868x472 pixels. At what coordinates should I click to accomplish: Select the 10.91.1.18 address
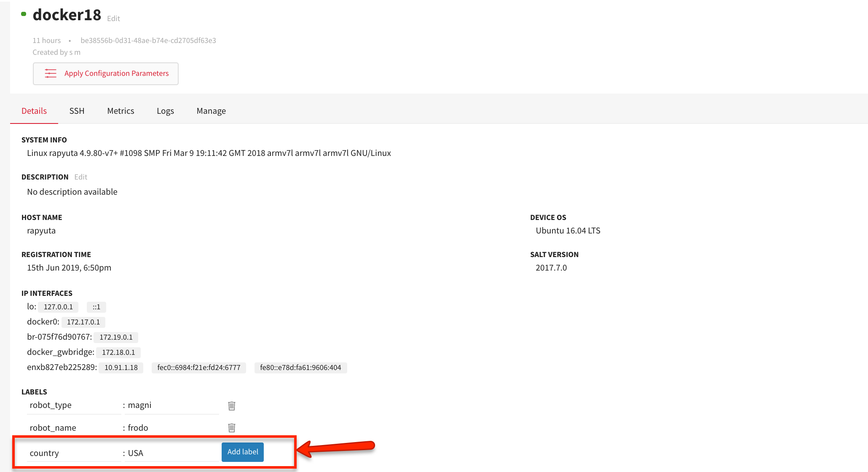tap(121, 367)
